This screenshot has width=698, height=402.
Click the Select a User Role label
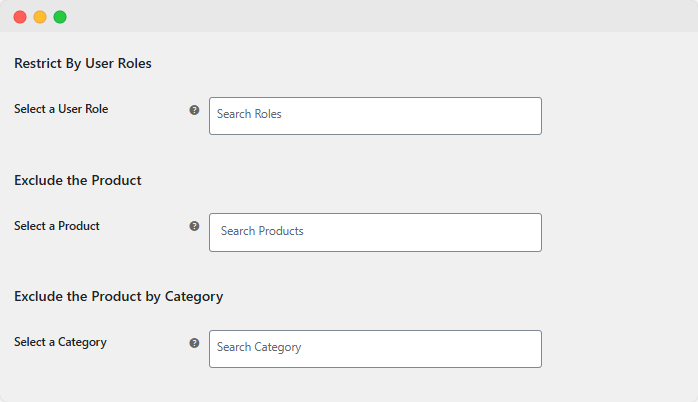[x=61, y=109]
